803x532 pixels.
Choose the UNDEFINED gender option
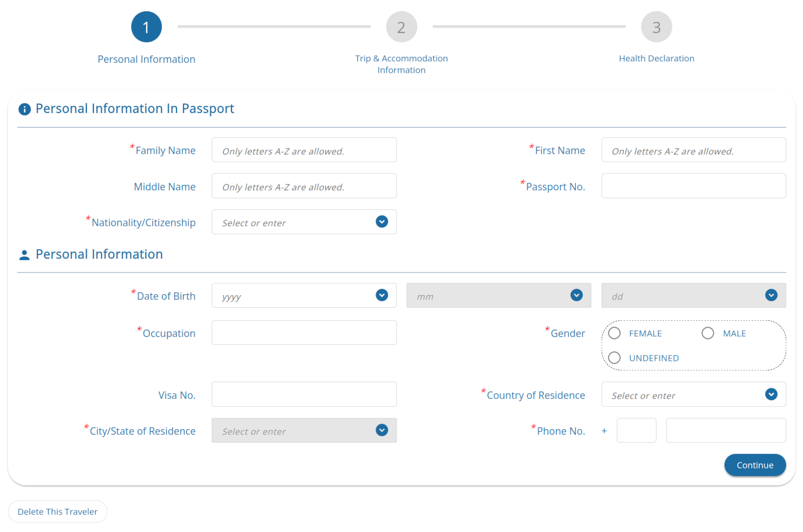[614, 358]
